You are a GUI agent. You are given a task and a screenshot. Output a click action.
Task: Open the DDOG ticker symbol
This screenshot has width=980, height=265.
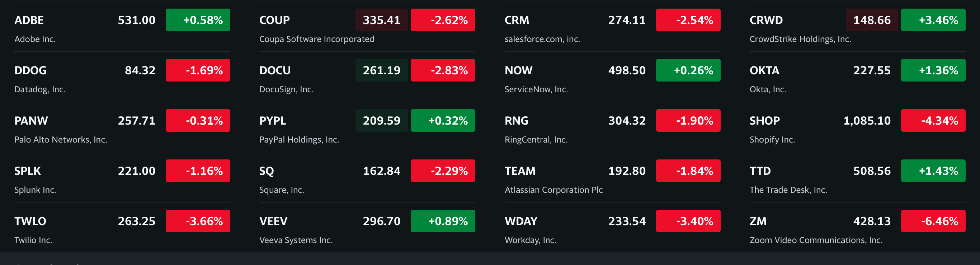pyautogui.click(x=30, y=70)
